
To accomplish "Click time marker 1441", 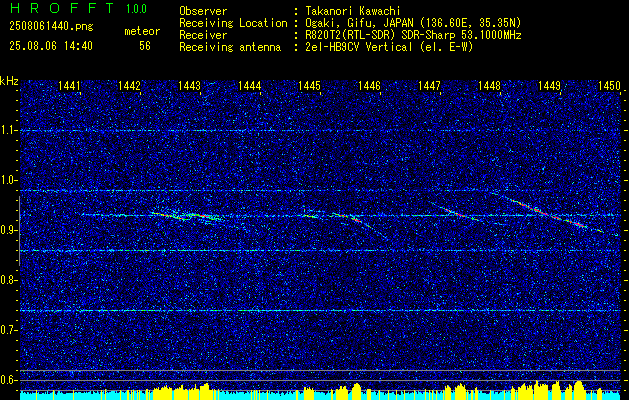I will pos(69,85).
